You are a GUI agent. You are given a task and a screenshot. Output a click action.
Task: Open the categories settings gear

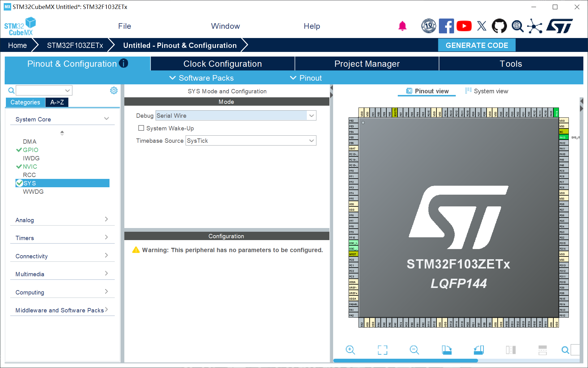pyautogui.click(x=114, y=90)
